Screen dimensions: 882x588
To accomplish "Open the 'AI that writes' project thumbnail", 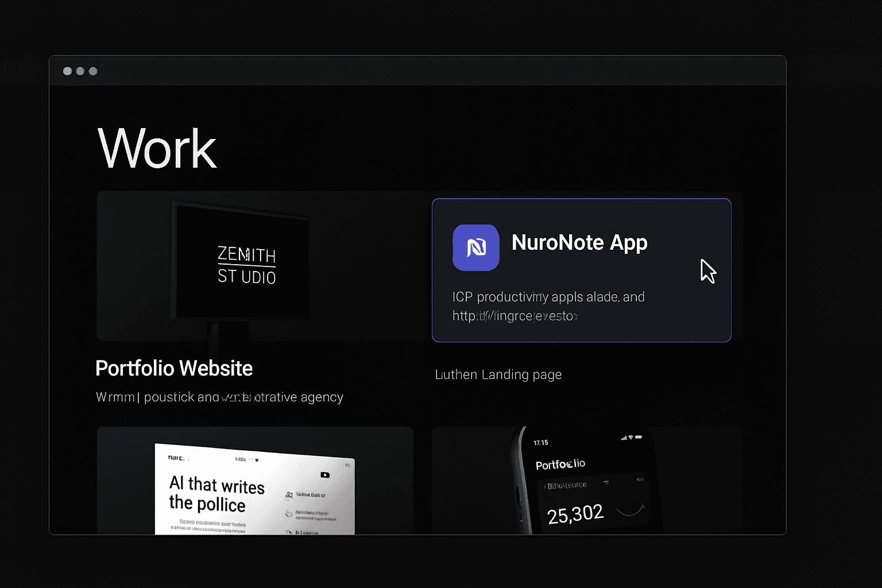I will (x=255, y=481).
